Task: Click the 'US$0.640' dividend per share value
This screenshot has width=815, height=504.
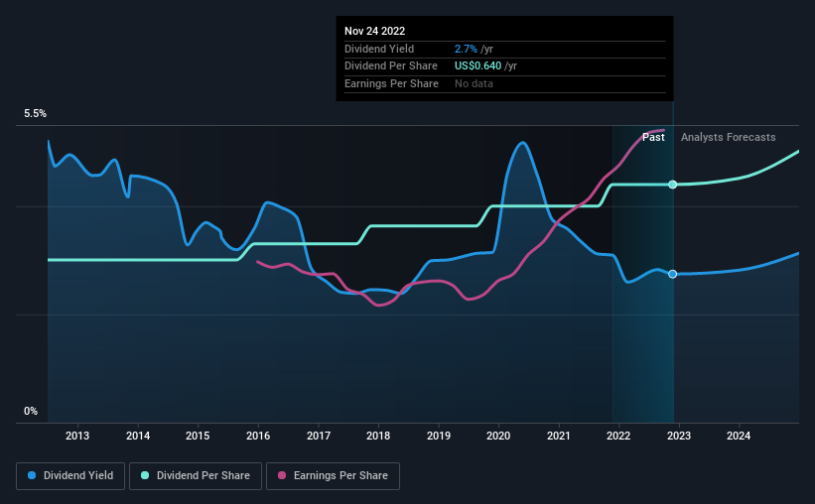Action: [x=477, y=66]
